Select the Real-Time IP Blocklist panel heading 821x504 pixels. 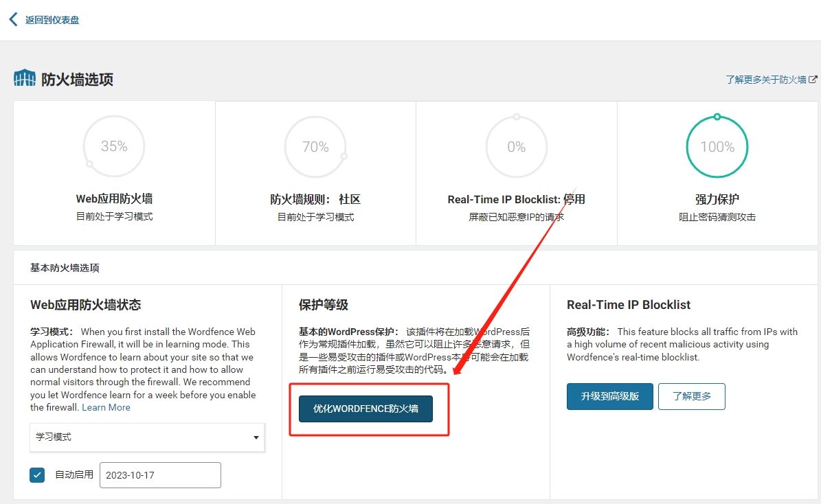click(629, 305)
